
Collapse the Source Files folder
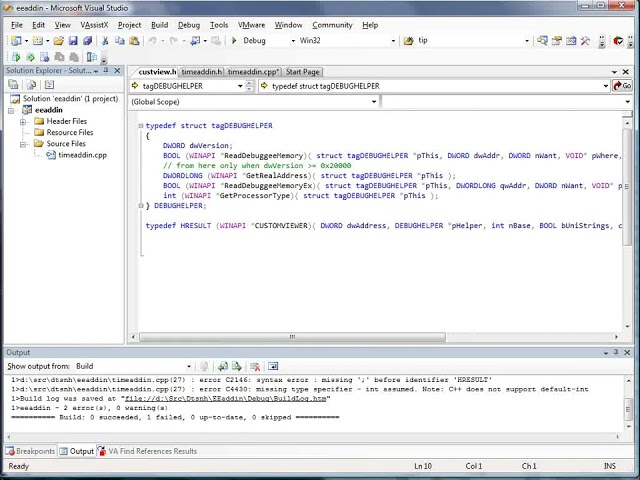coord(23,144)
